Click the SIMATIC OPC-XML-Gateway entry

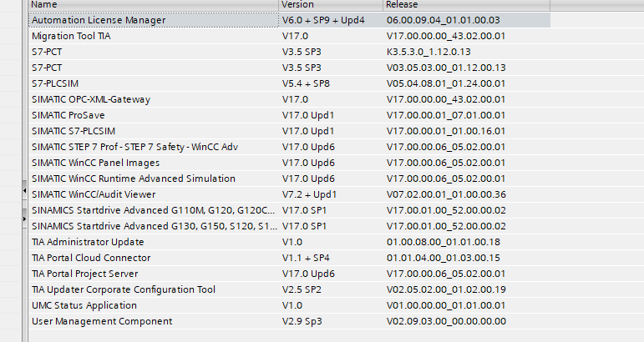(91, 99)
